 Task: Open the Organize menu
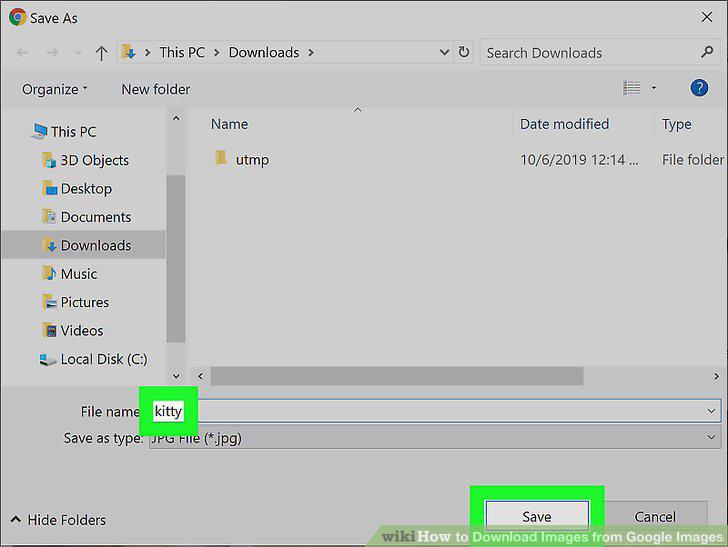pos(54,89)
